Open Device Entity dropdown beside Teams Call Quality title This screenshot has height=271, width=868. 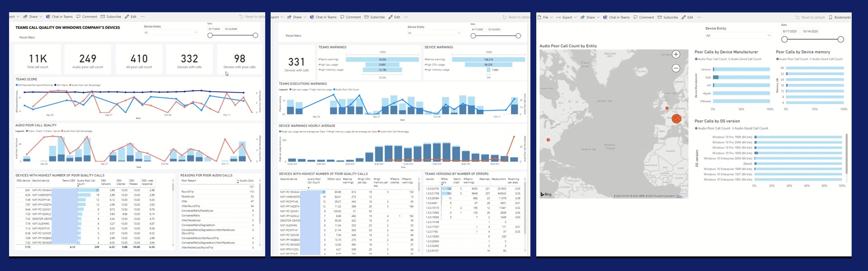171,32
